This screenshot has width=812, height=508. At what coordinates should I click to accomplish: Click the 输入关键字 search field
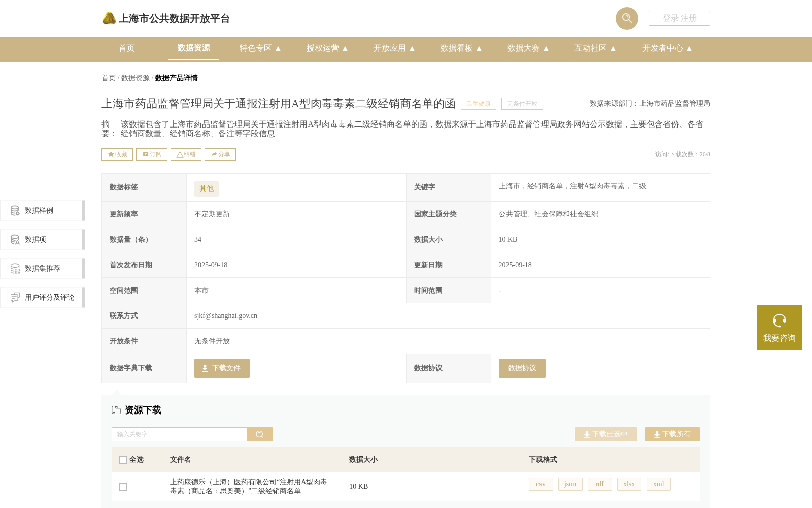(179, 434)
